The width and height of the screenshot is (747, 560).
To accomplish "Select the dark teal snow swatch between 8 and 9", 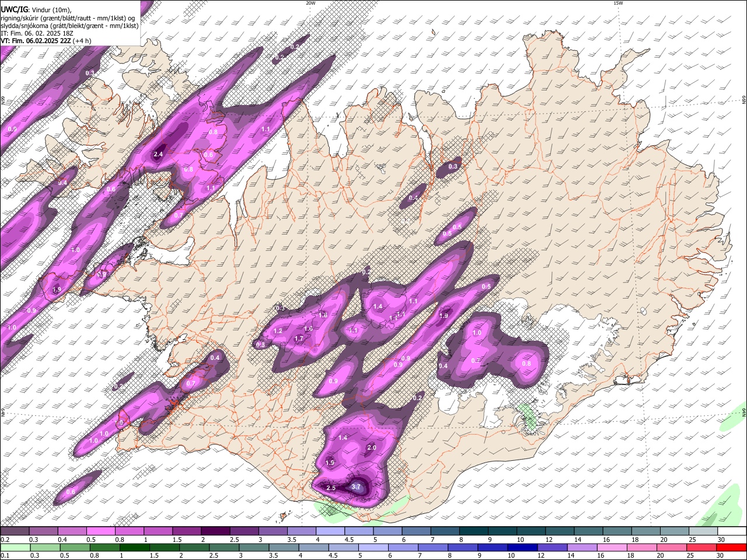I will click(x=474, y=531).
